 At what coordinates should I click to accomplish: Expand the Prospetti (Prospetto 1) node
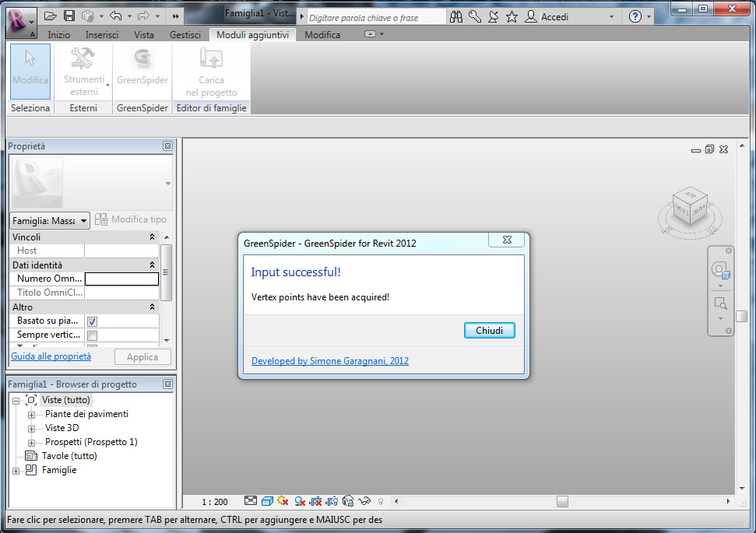click(x=31, y=443)
